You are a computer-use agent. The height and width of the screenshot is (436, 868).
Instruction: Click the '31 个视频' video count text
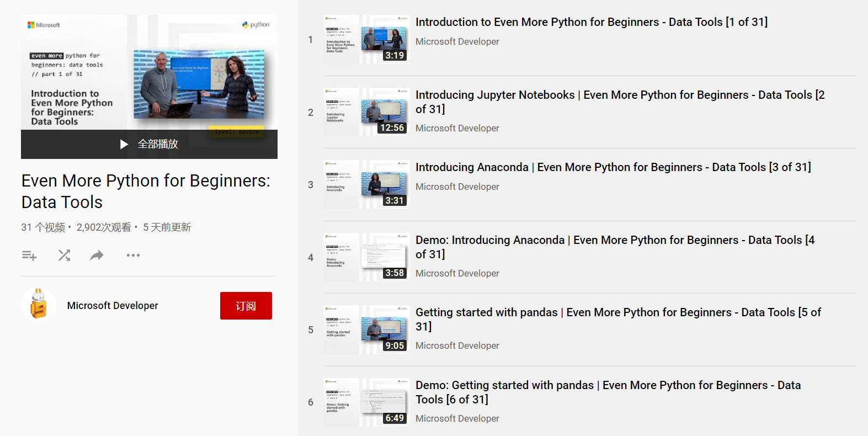[43, 227]
